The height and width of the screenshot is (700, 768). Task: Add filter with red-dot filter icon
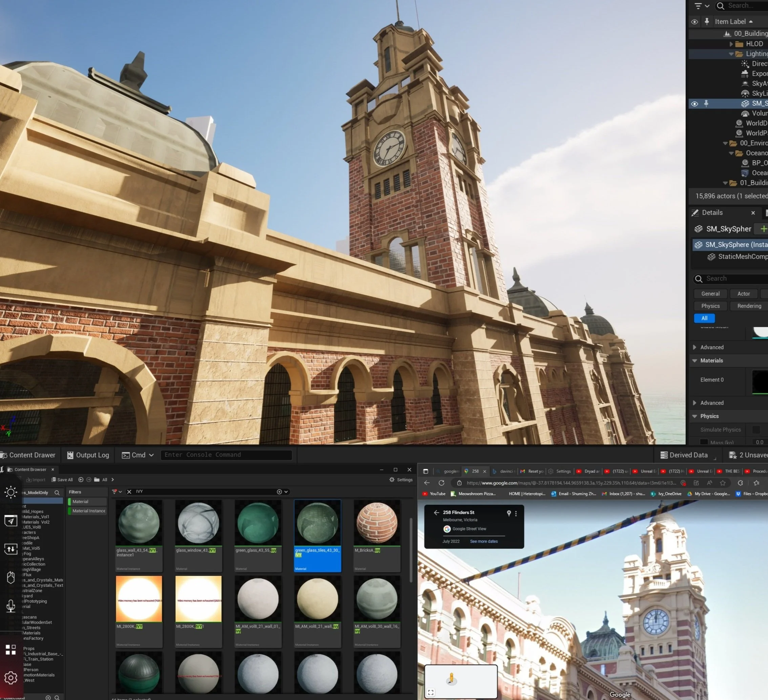tap(115, 492)
